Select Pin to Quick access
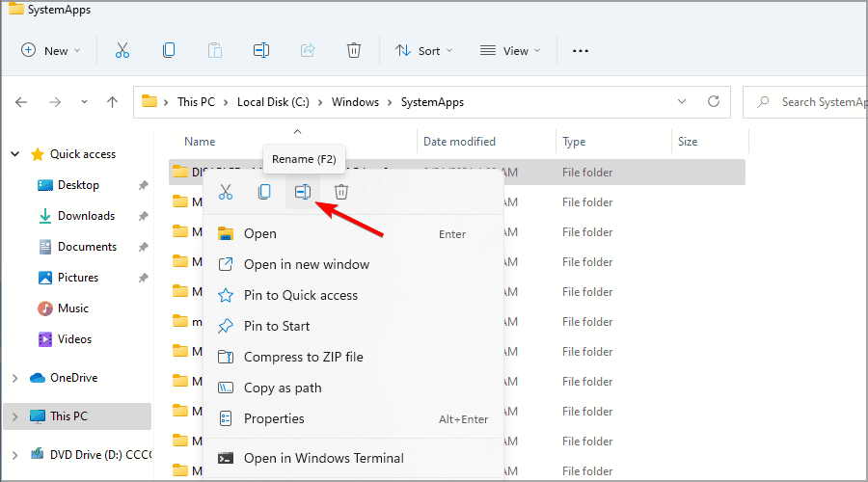868x482 pixels. tap(300, 295)
